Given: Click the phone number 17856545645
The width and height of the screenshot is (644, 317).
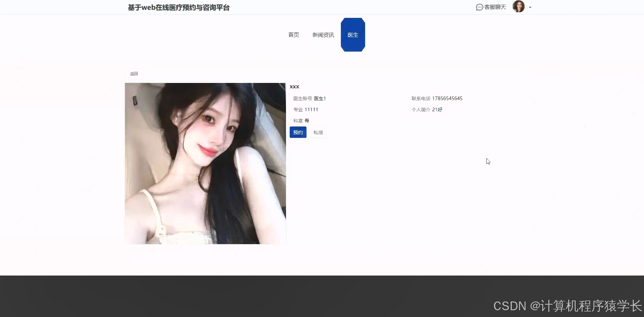Looking at the screenshot, I should click(447, 98).
